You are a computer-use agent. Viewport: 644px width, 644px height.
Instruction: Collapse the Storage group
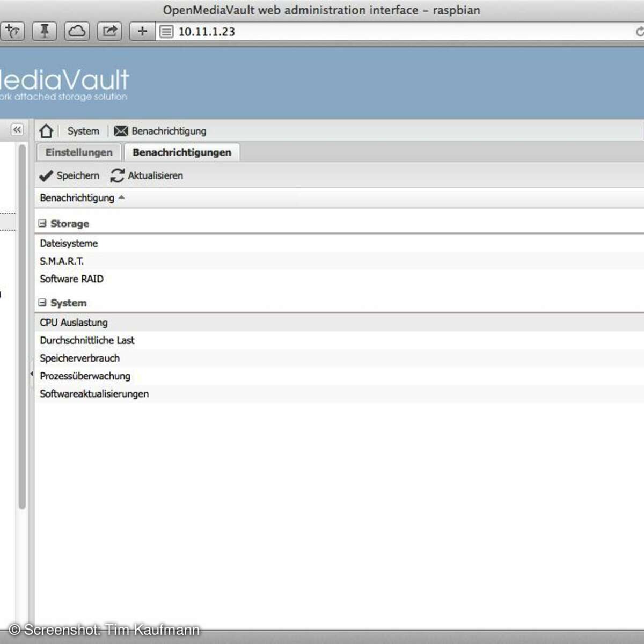[42, 223]
